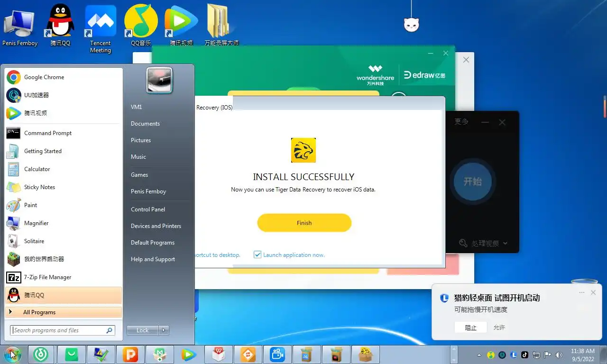Screen dimensions: 607x364
Task: Click the green 360 taskbar icon
Action: (41, 354)
